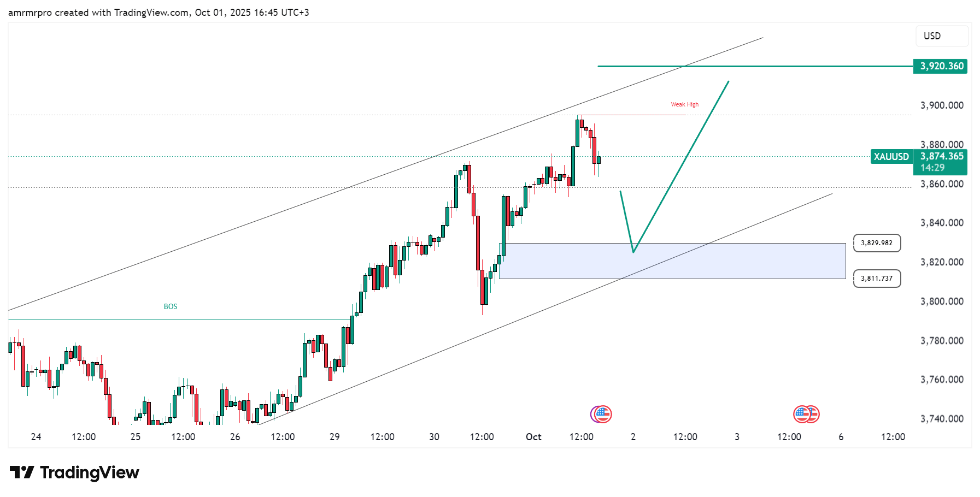Click the TradingView logo at the bottom
The image size is (980, 497).
[x=74, y=472]
